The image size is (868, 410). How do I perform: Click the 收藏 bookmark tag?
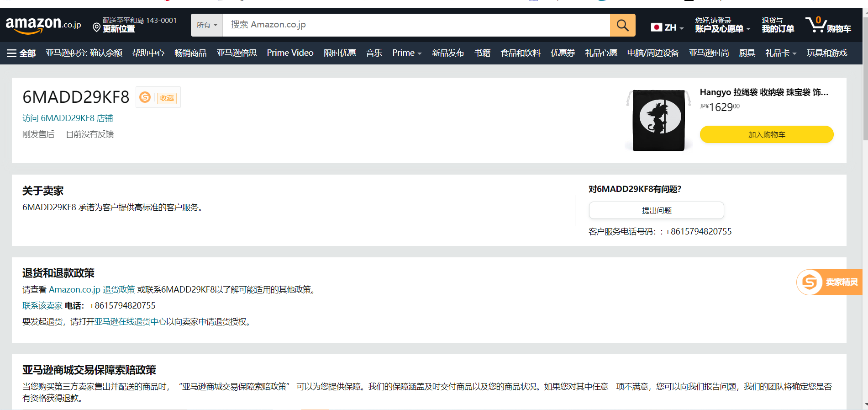tap(167, 98)
